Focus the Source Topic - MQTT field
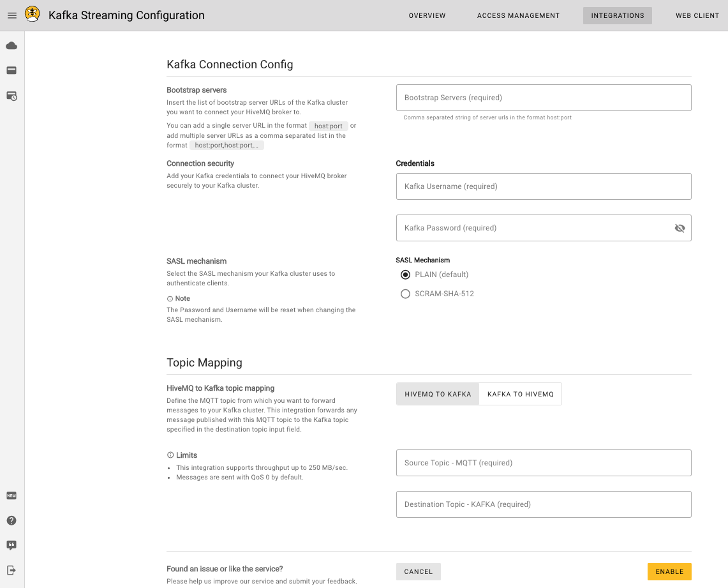The width and height of the screenshot is (728, 588). click(x=544, y=463)
